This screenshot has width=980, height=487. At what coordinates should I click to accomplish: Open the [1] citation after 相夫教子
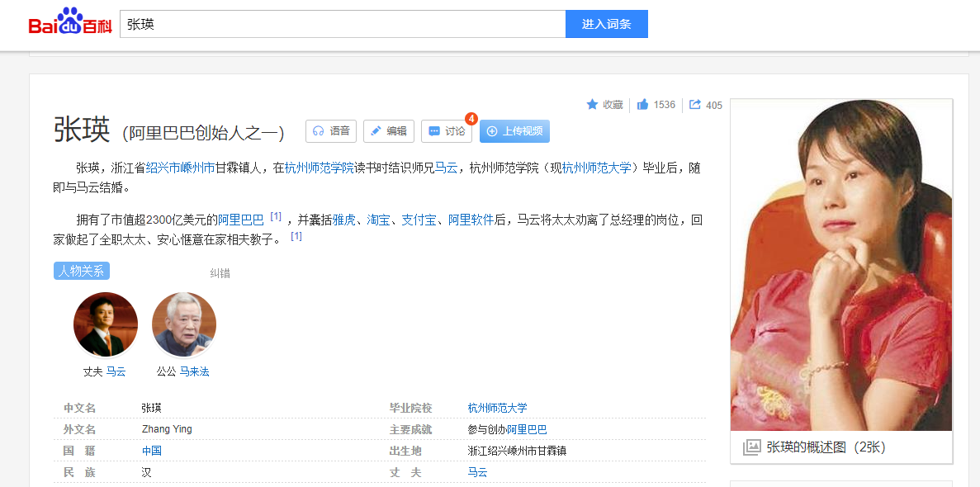pos(296,236)
